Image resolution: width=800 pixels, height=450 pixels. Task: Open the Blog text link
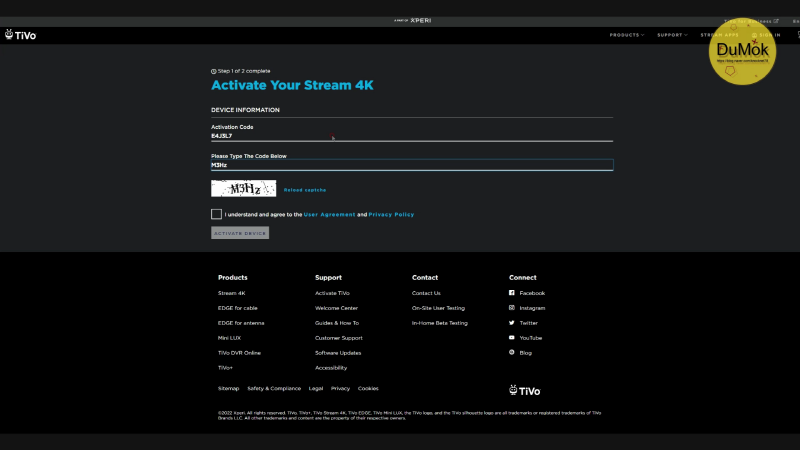click(x=526, y=353)
